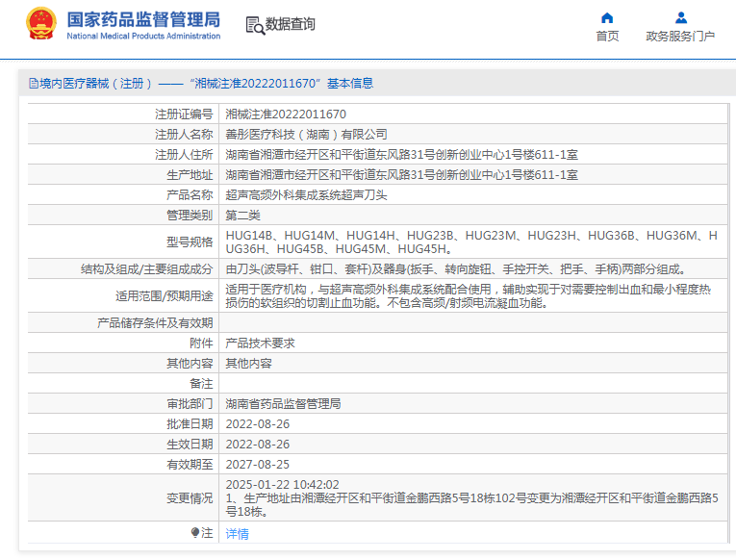The image size is (736, 560).
Task: Click the 注册证编号 row label
Action: click(184, 115)
